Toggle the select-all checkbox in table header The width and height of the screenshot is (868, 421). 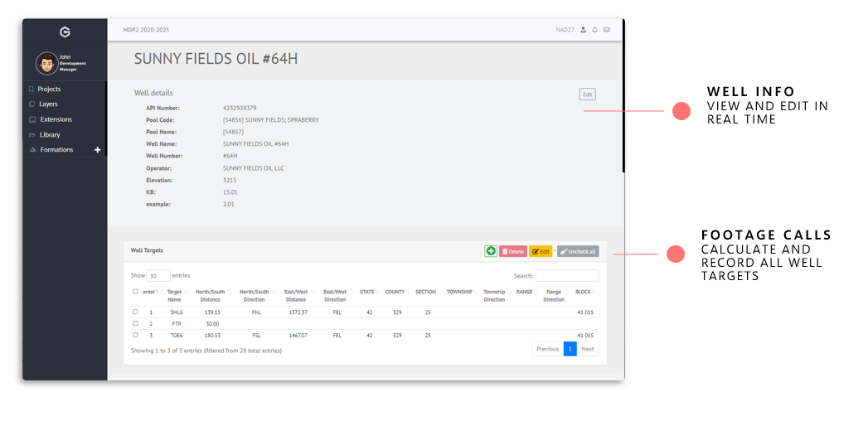pyautogui.click(x=135, y=292)
